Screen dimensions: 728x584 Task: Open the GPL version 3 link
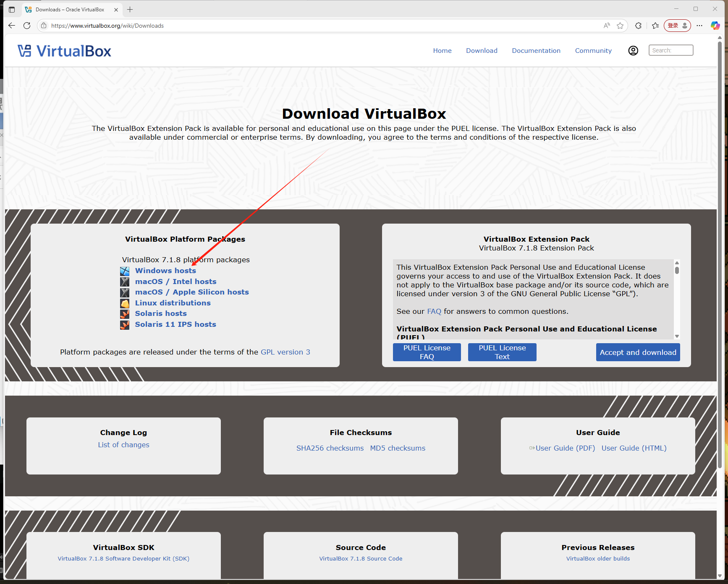click(285, 352)
